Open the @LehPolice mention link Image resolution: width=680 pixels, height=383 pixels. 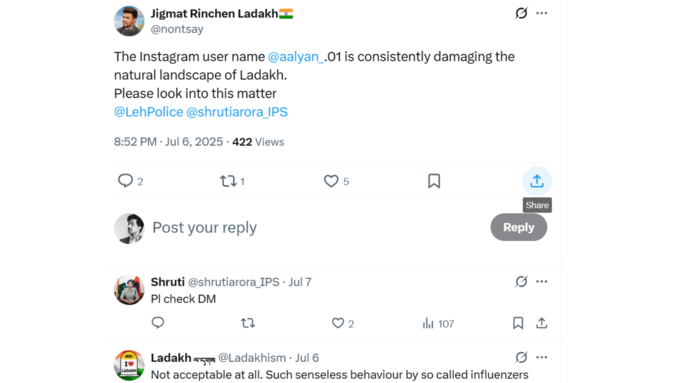(x=148, y=112)
